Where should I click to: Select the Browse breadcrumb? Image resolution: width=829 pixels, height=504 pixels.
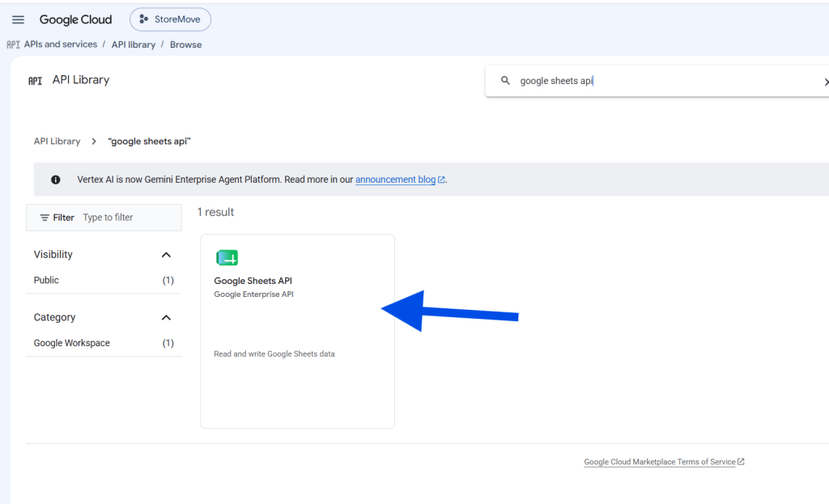click(185, 45)
